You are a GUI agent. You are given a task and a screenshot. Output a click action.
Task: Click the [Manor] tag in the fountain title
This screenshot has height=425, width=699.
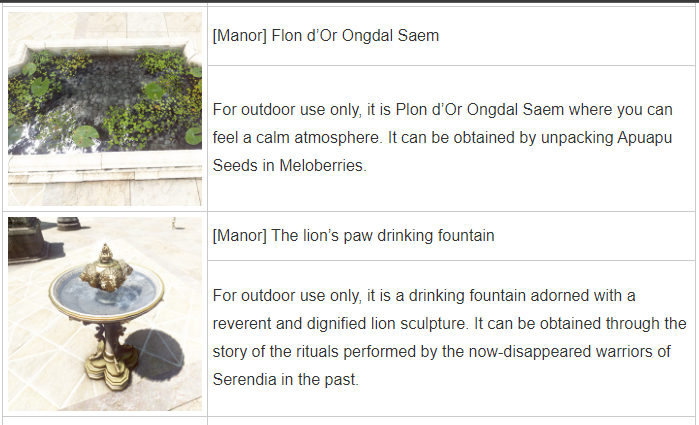(x=239, y=235)
